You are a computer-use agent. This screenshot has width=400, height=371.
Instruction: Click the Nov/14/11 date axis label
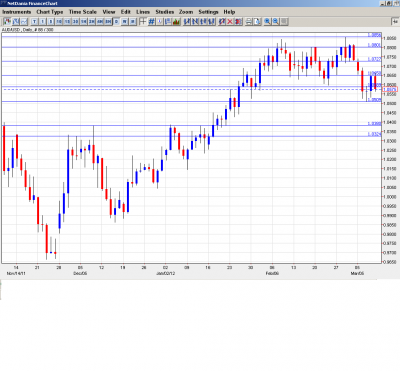[16, 273]
